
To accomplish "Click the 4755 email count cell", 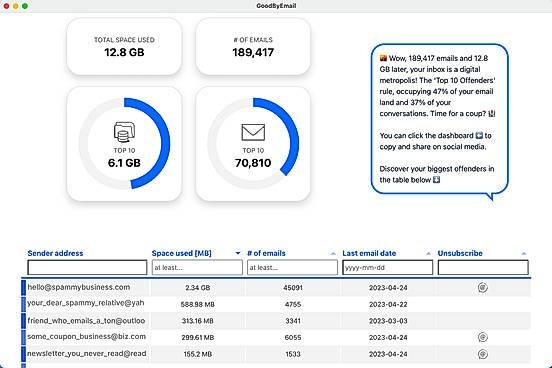I will (293, 304).
